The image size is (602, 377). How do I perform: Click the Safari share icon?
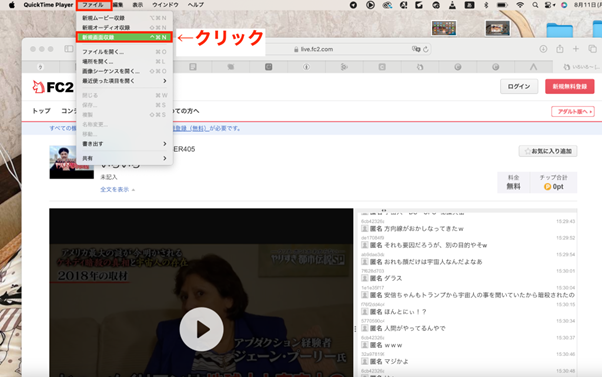(x=560, y=49)
